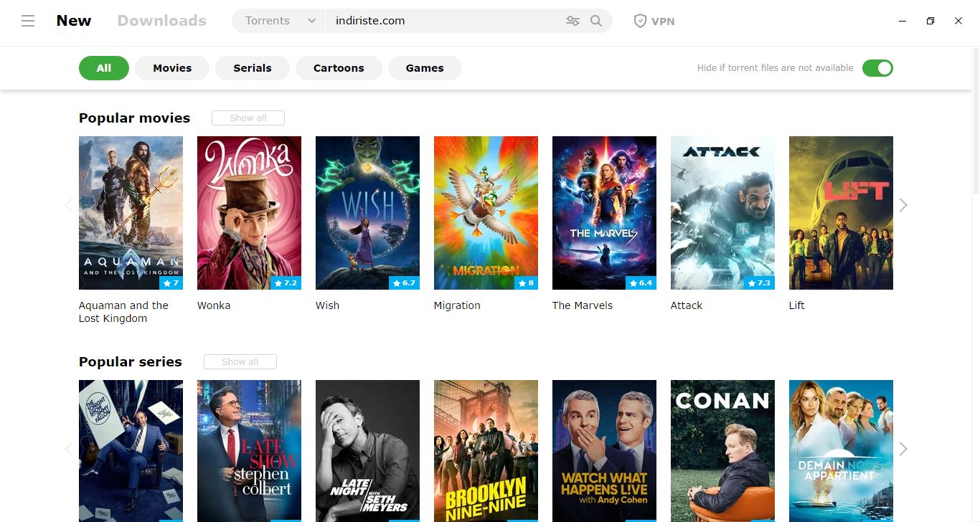Open the Wonka movie poster
The height and width of the screenshot is (522, 980).
pos(249,213)
